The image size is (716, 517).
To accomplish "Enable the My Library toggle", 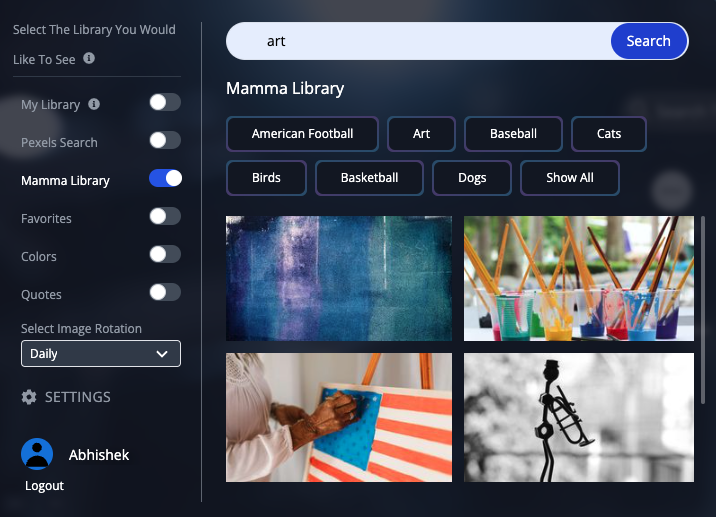I will 165,102.
